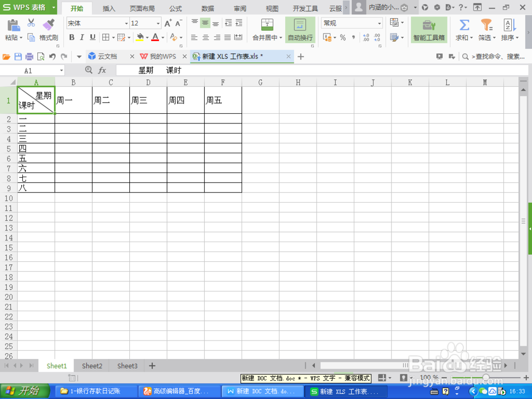Add a new document tab with plus
The width and height of the screenshot is (532, 399).
coord(301,57)
